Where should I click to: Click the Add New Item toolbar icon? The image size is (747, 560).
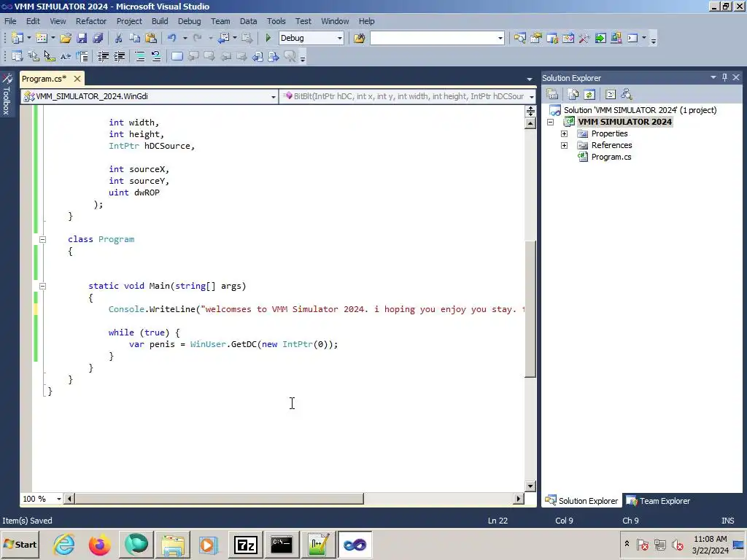[42, 38]
